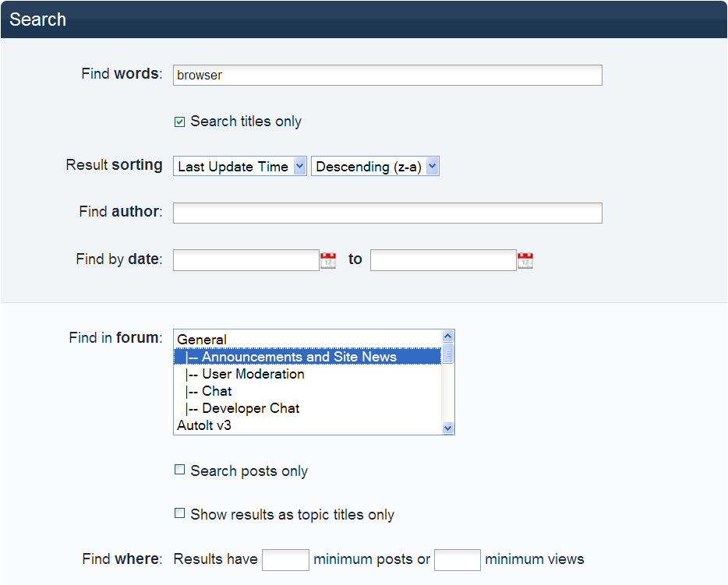
Task: Open the start date calendar picker
Action: (x=328, y=260)
